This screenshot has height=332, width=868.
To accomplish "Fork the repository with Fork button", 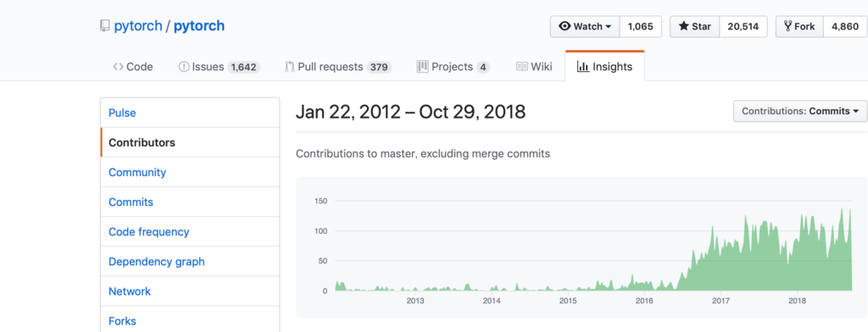I will point(800,26).
